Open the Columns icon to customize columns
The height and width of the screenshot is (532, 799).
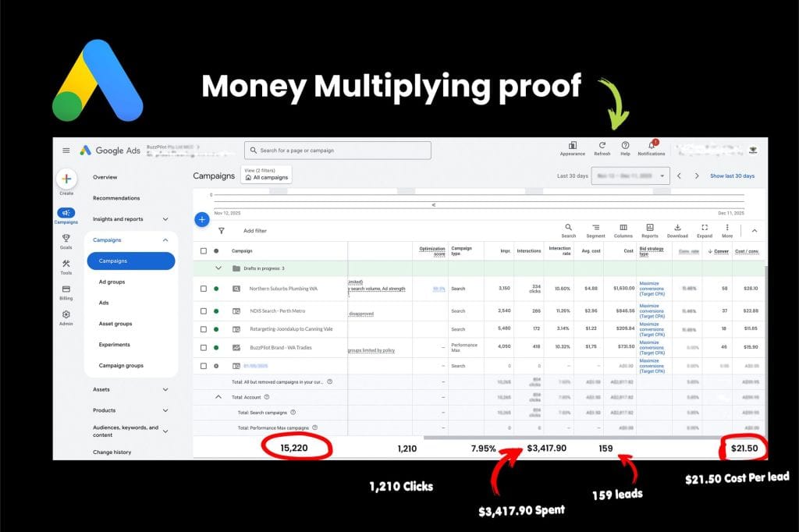623,228
